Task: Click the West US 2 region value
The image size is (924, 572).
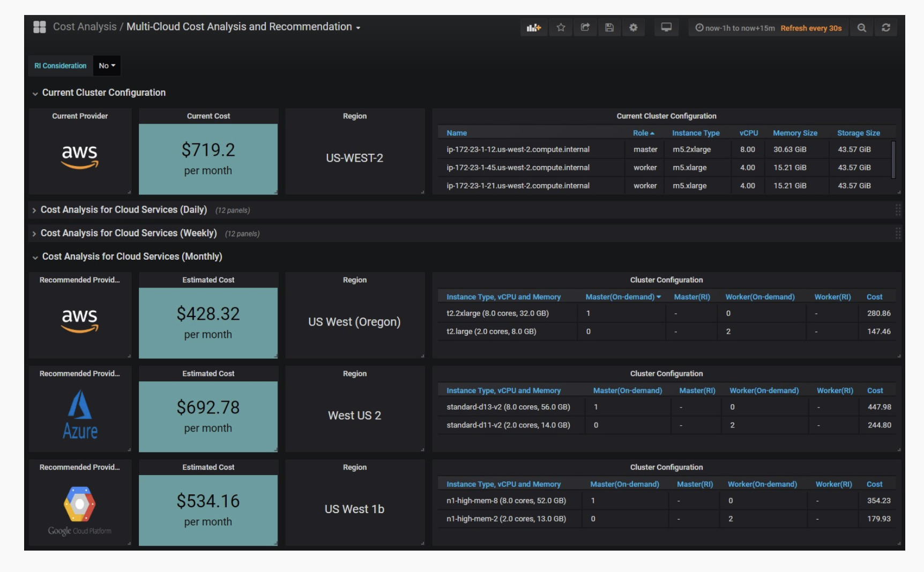Action: coord(354,416)
